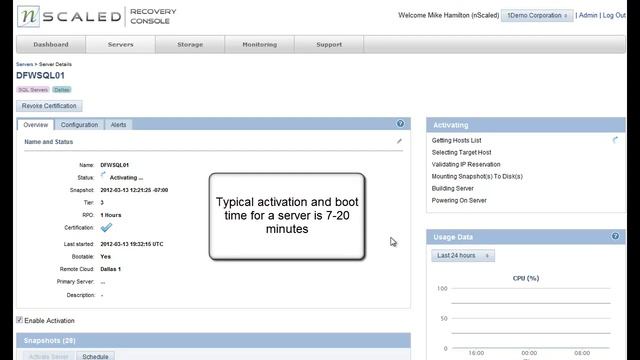Click the CPU (%) chart title
640x360 pixels.
coord(526,278)
